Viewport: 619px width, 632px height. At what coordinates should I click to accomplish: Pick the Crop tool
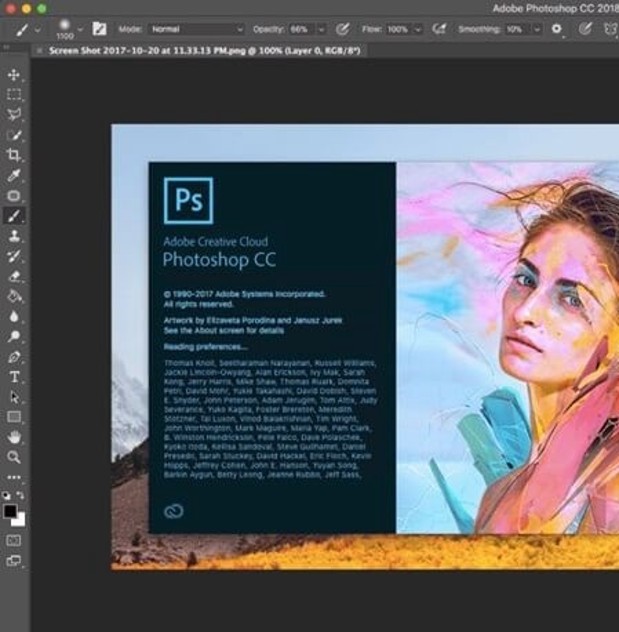tap(14, 155)
